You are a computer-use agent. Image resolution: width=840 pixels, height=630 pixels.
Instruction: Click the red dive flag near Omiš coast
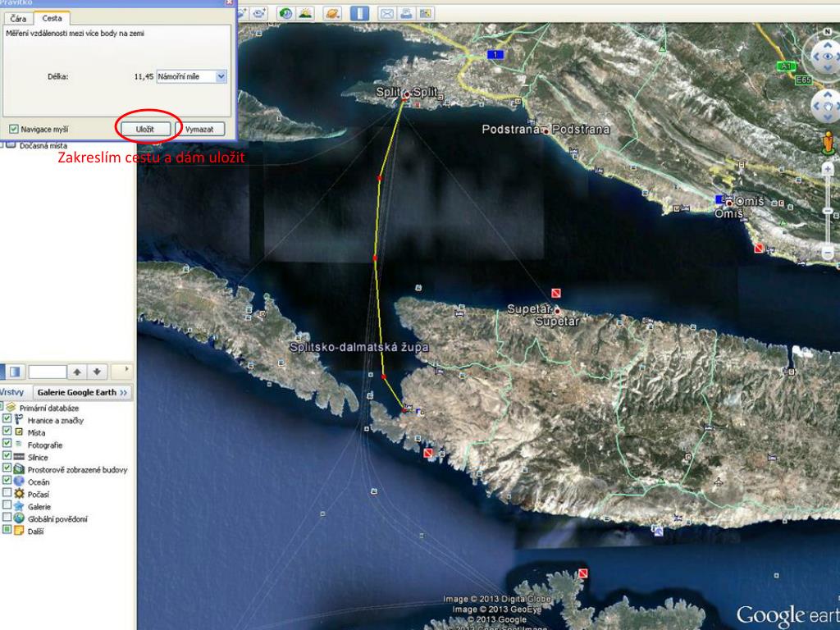[x=759, y=249]
